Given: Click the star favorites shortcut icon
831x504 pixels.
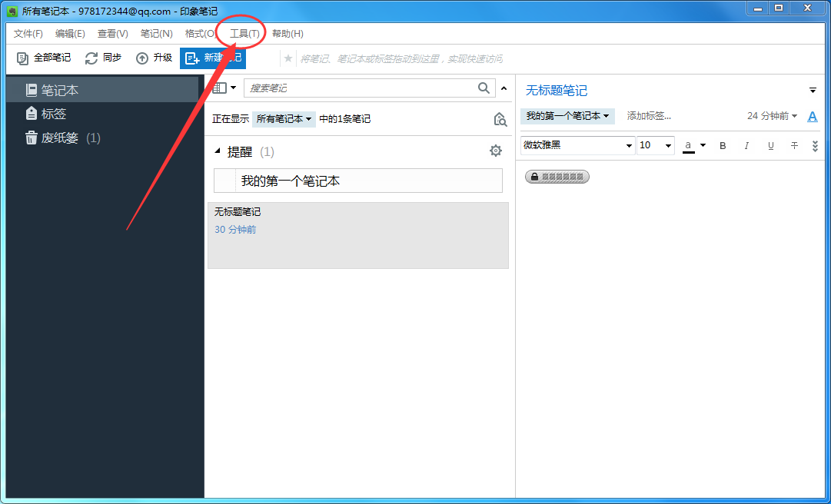Looking at the screenshot, I should point(288,58).
